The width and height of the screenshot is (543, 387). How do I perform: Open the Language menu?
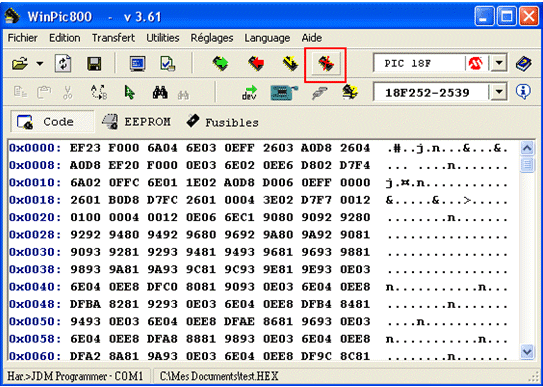tap(267, 38)
